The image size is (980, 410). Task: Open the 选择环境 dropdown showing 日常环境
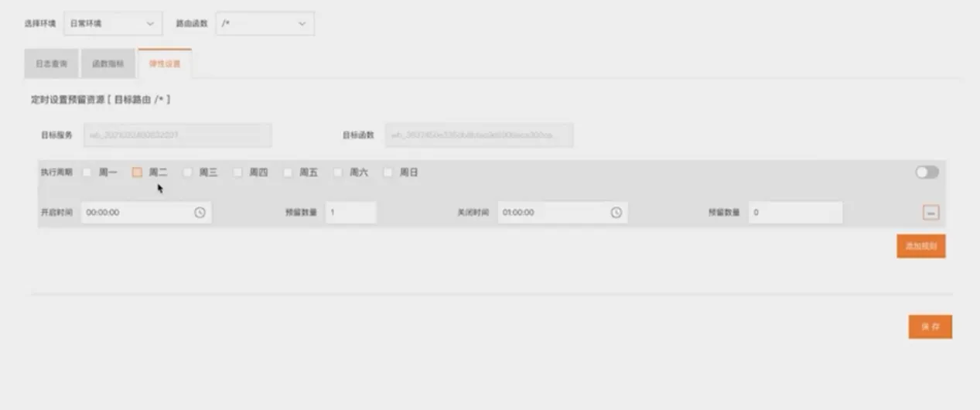pyautogui.click(x=111, y=24)
